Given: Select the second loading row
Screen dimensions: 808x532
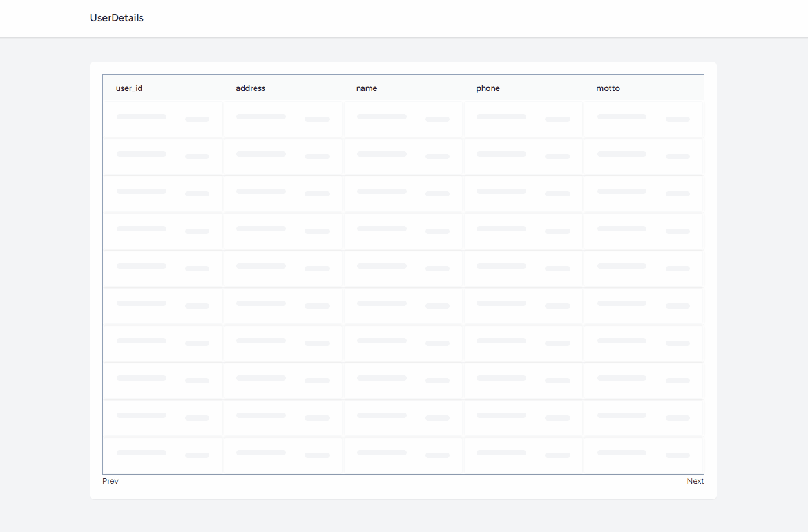Looking at the screenshot, I should point(403,157).
